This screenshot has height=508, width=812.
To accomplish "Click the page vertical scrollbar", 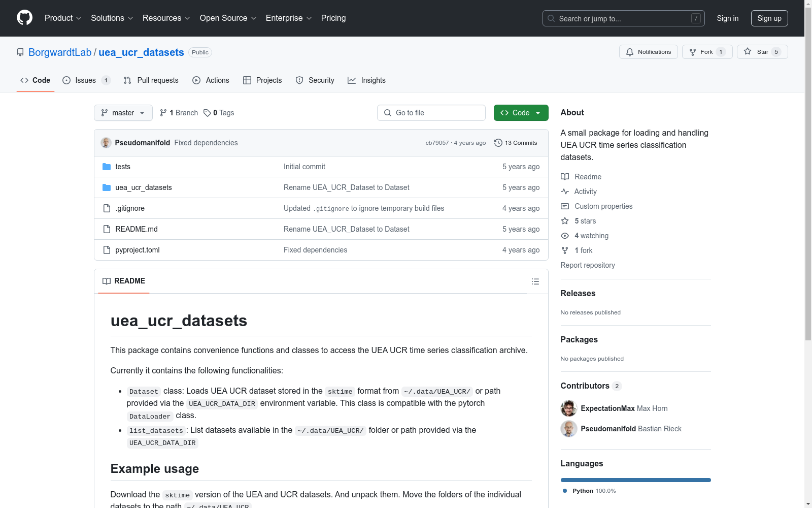I will [808, 173].
